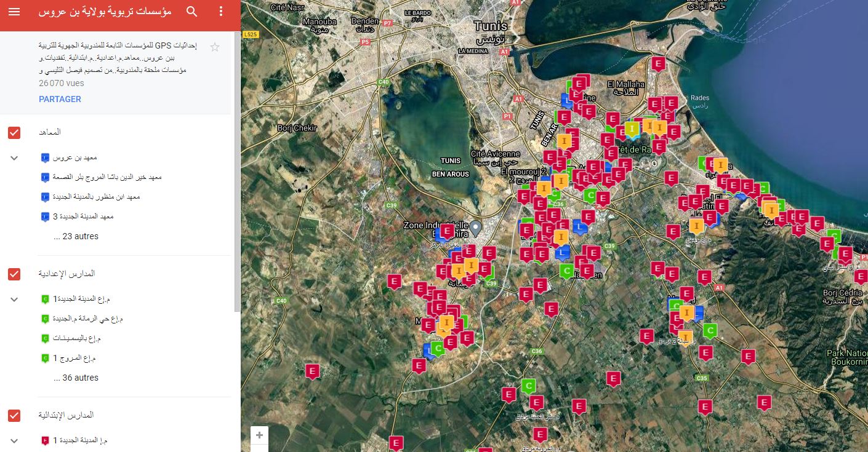Open the hamburger menu in the header

pyautogui.click(x=14, y=12)
